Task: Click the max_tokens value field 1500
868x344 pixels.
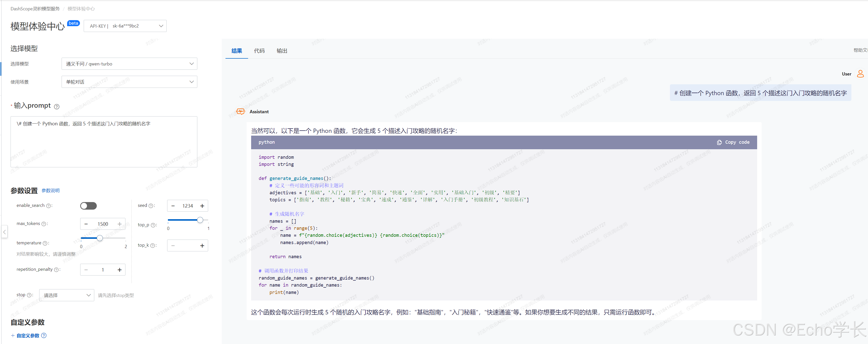Action: point(103,224)
